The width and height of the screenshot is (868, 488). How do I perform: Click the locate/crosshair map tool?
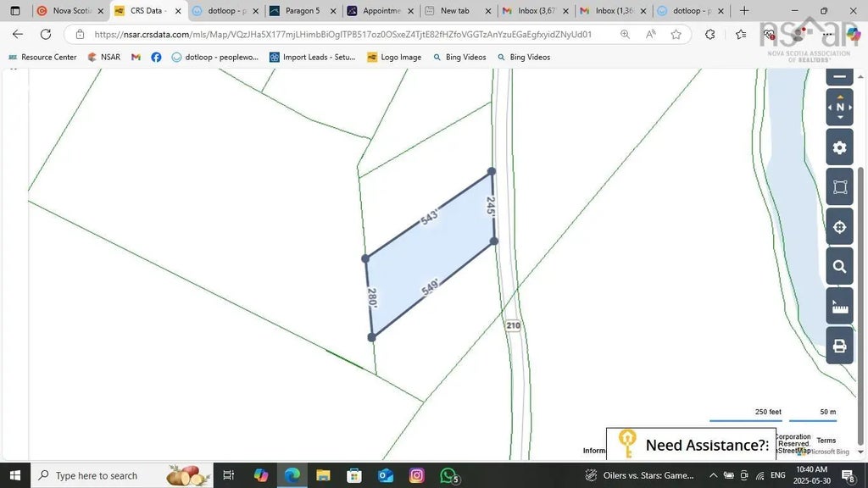click(x=839, y=227)
